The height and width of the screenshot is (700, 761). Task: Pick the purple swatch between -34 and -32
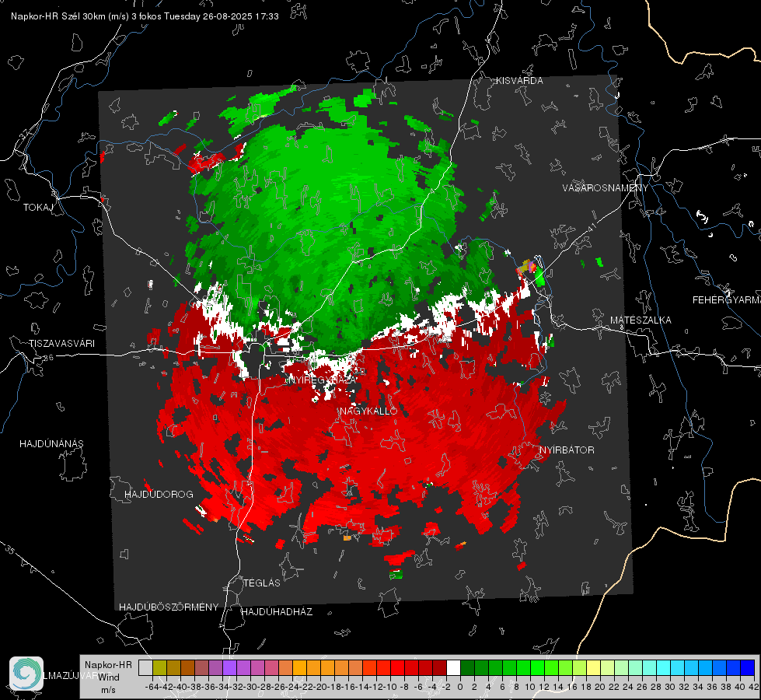coord(229,668)
